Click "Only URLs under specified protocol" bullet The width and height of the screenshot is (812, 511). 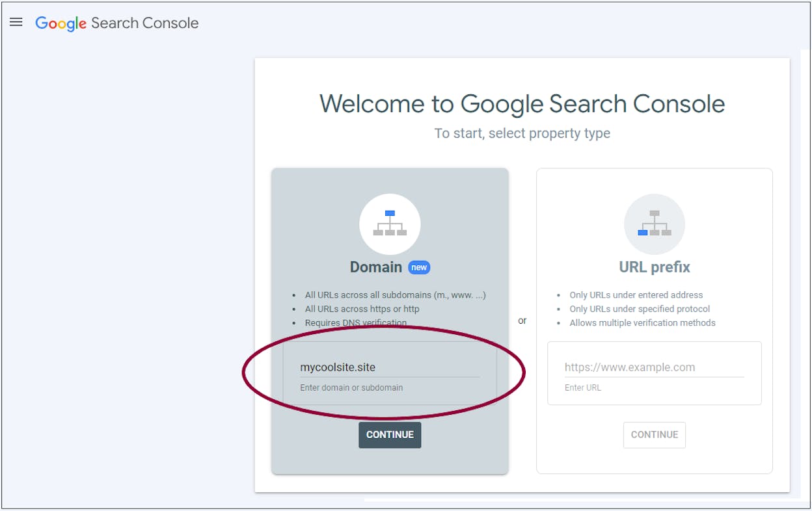[x=640, y=309]
